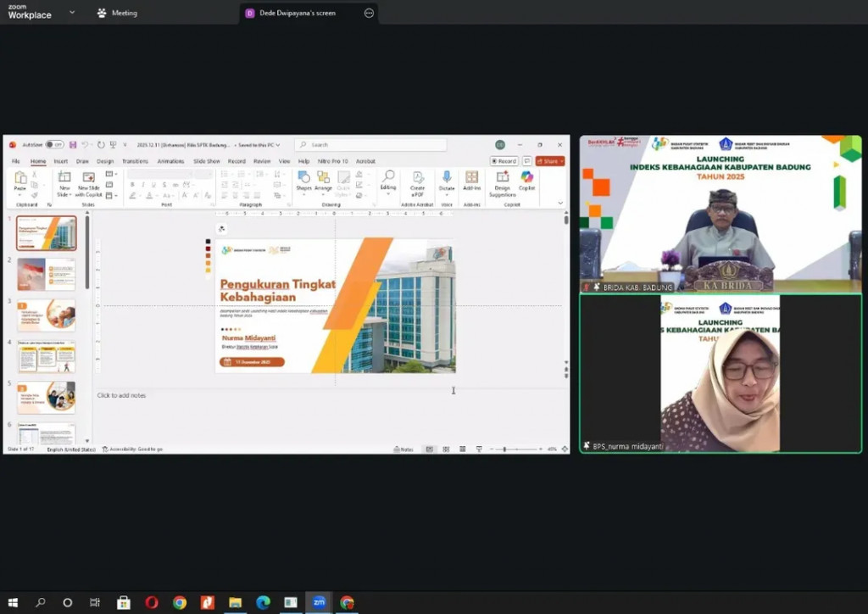Open the Transitions ribbon tab
This screenshot has width=868, height=614.
(x=135, y=161)
